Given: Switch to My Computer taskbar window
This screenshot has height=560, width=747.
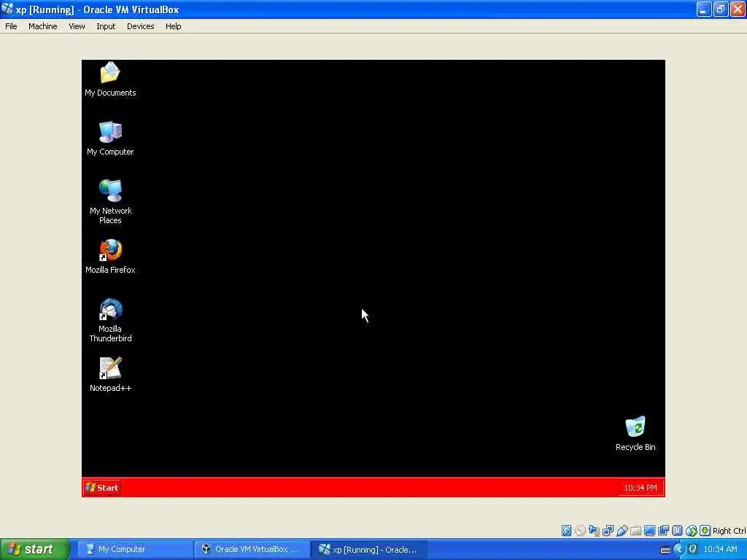Looking at the screenshot, I should click(x=135, y=550).
